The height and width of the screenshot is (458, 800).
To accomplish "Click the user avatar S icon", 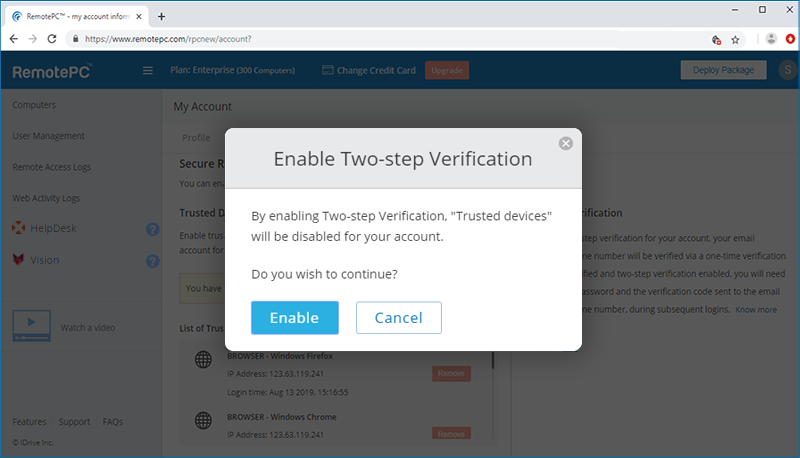I will pyautogui.click(x=788, y=70).
